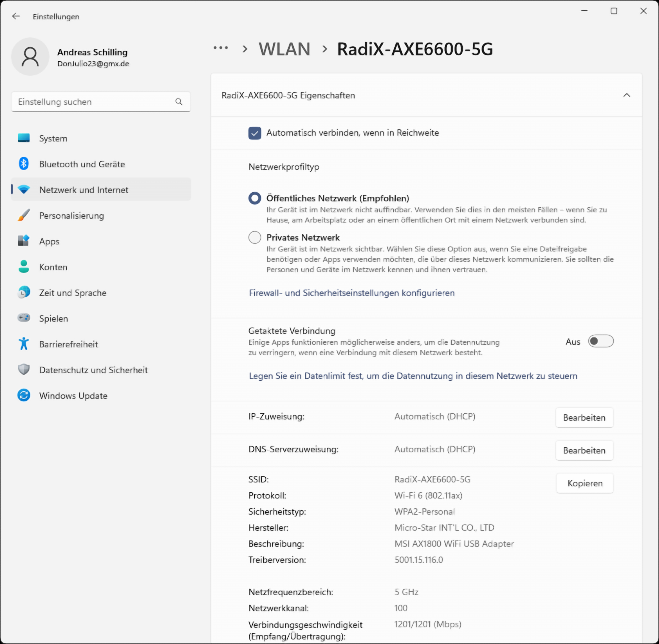Click the Netzwerkkanal value 100
This screenshot has width=659, height=644.
coord(401,608)
